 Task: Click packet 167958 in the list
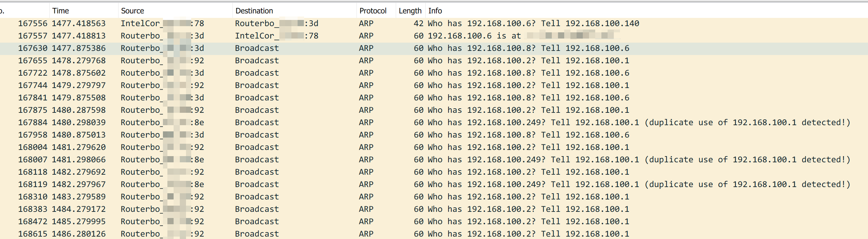pyautogui.click(x=33, y=135)
